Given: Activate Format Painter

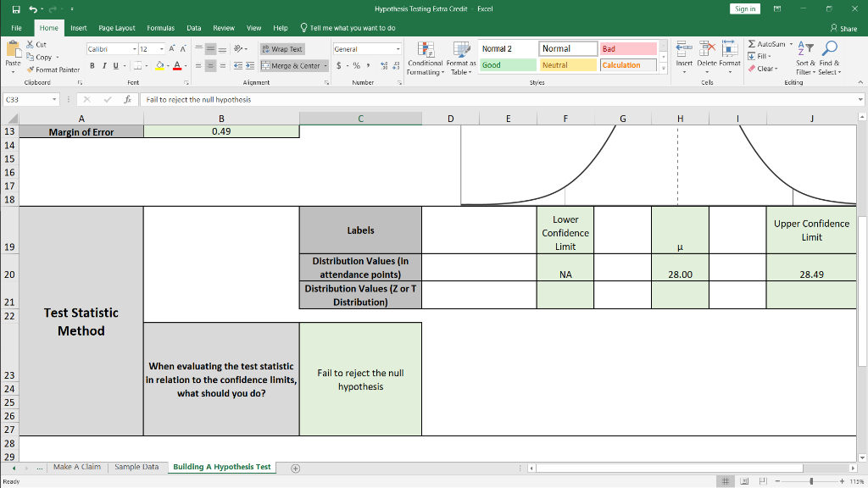Looking at the screenshot, I should 53,69.
